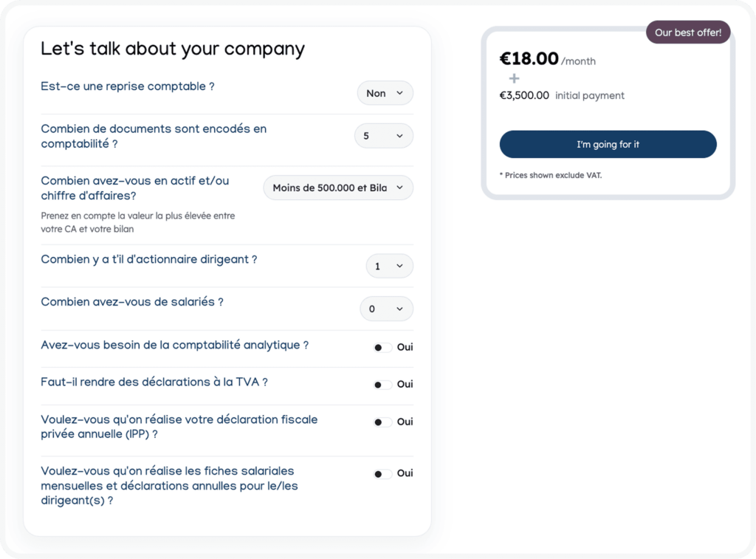Click the 'I'm going for it' button
This screenshot has height=559, width=756.
tap(608, 144)
